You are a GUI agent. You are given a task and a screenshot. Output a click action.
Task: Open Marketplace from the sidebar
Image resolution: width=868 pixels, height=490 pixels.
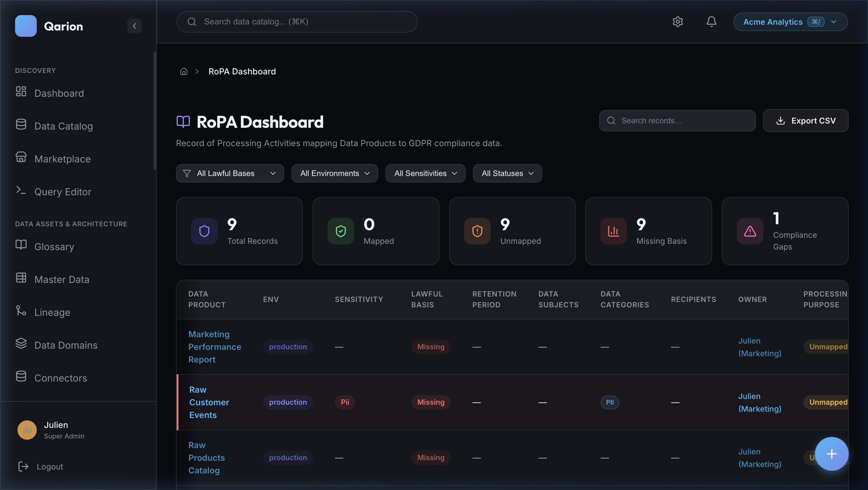coord(62,159)
